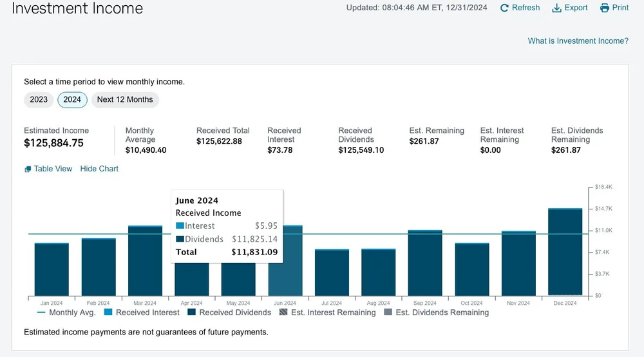Select the 2023 time period
This screenshot has height=357, width=644.
coord(39,100)
